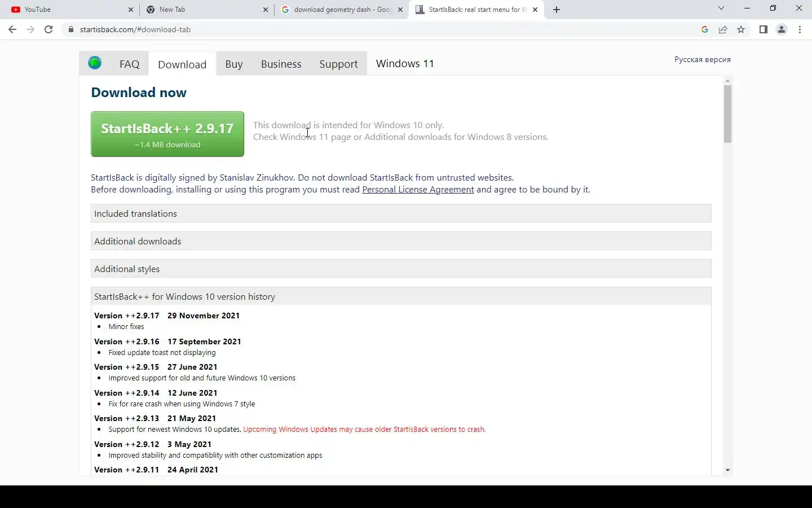Image resolution: width=812 pixels, height=508 pixels.
Task: Open the Support site tab
Action: click(x=338, y=64)
